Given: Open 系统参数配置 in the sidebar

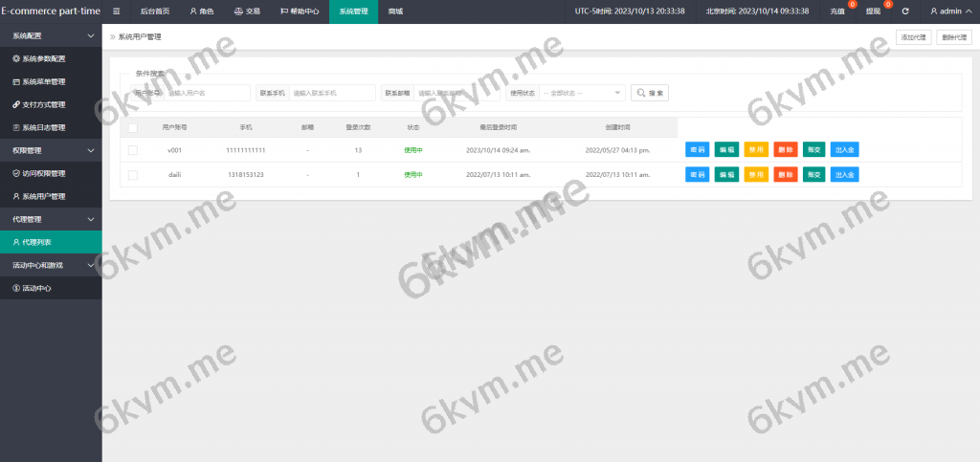Looking at the screenshot, I should click(52, 58).
